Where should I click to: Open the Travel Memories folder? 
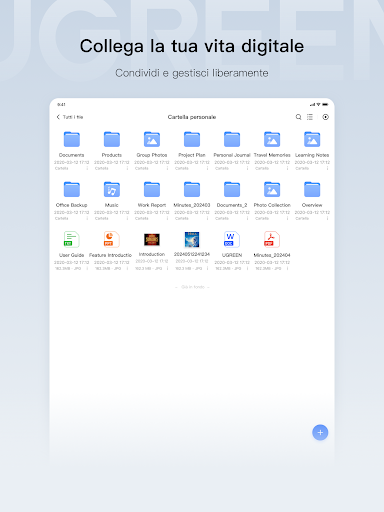(272, 140)
